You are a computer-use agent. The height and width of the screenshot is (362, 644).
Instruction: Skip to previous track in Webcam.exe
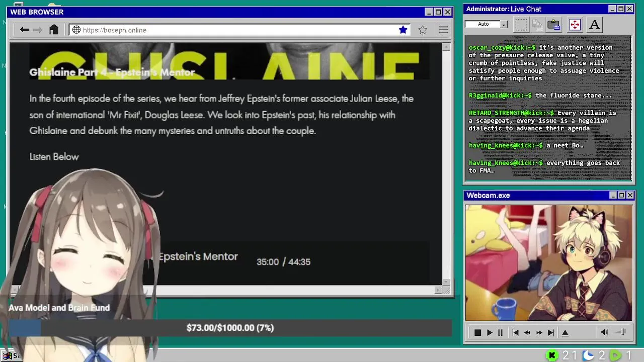tap(515, 333)
